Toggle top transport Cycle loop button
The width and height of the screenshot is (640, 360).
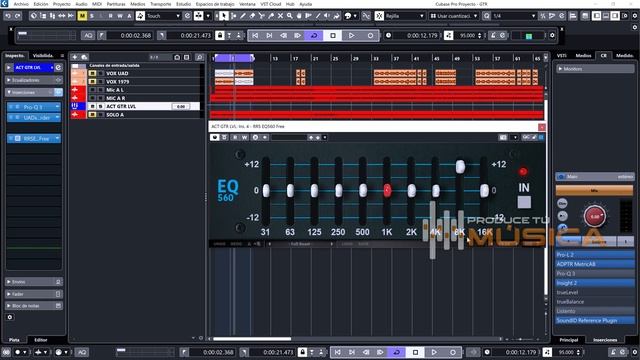click(314, 36)
